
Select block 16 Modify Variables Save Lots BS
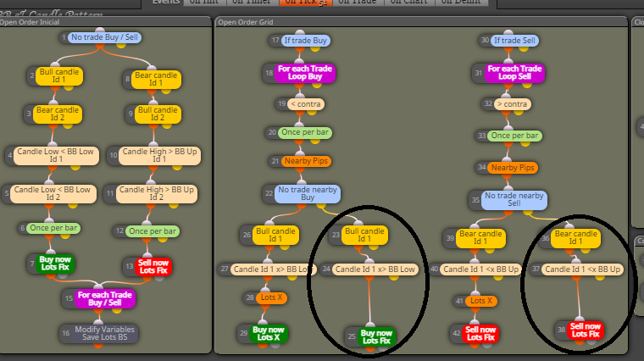tap(104, 333)
